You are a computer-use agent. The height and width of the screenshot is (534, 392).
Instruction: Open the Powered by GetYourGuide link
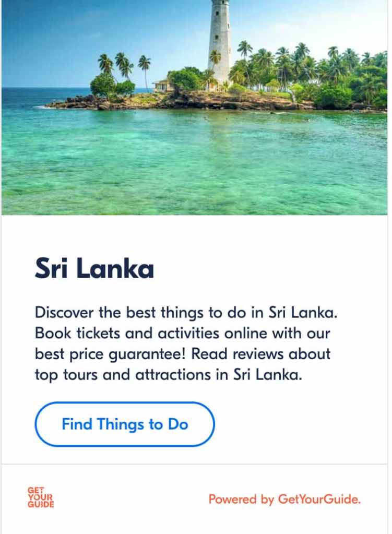284,500
